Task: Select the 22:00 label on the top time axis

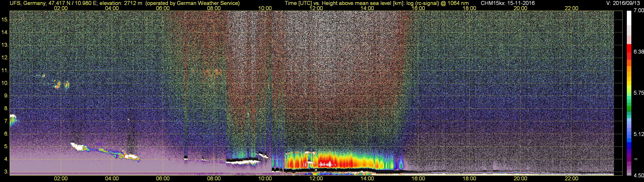Action: coord(571,8)
